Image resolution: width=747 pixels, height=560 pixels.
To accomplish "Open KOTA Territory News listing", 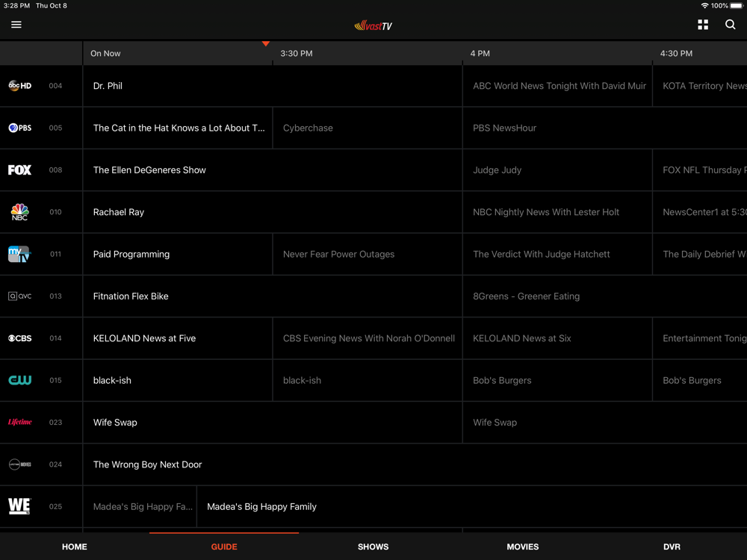I will pos(700,86).
